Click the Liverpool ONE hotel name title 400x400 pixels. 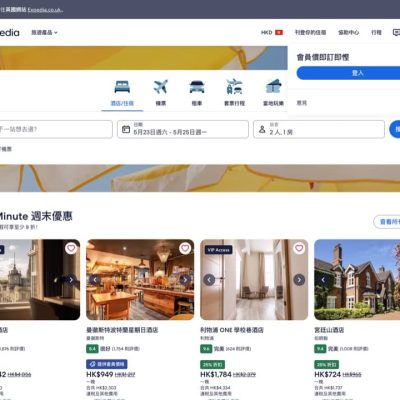(x=232, y=330)
